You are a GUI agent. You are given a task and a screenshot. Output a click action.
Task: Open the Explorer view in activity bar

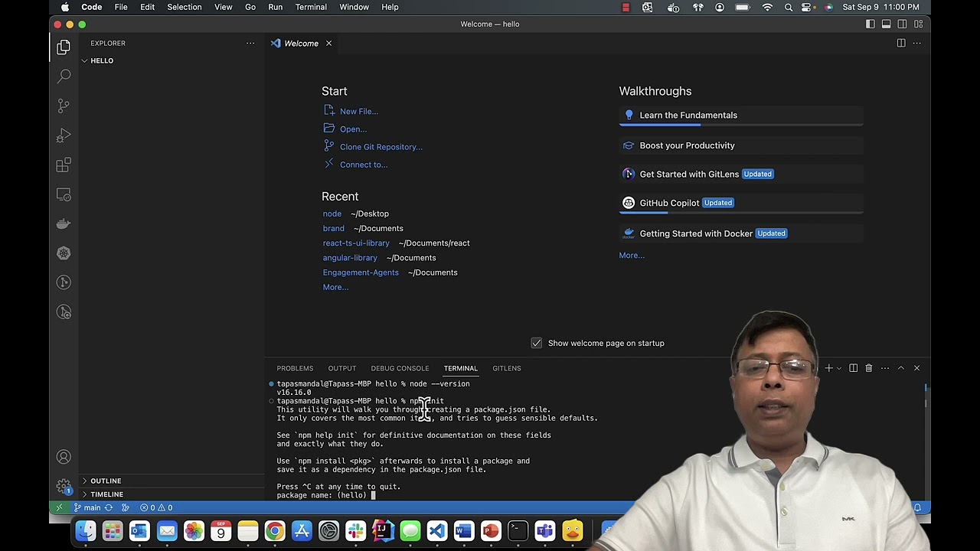point(64,47)
